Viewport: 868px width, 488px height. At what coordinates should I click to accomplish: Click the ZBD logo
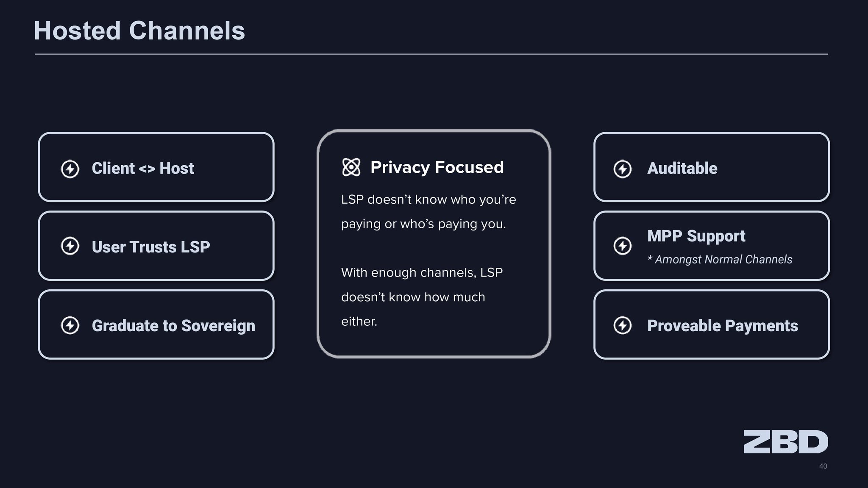point(786,442)
